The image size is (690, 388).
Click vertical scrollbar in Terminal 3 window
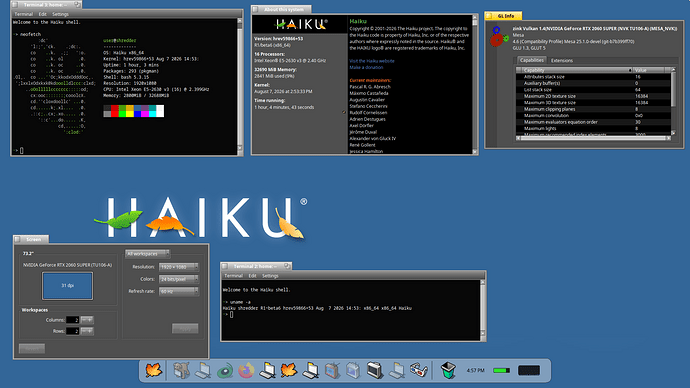pyautogui.click(x=240, y=87)
